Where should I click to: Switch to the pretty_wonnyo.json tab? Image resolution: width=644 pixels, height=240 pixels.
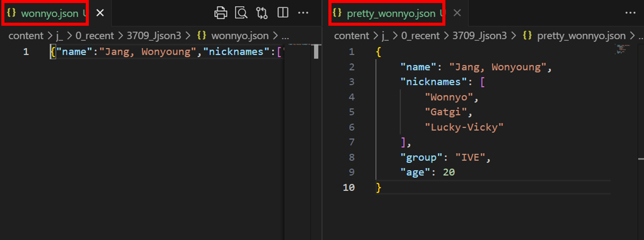[x=390, y=14]
